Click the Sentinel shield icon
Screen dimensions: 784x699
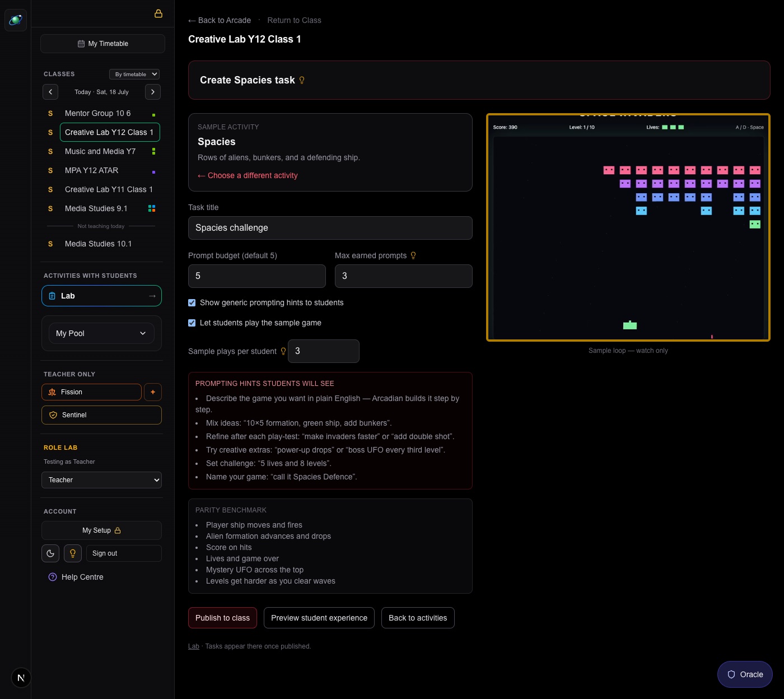(53, 415)
